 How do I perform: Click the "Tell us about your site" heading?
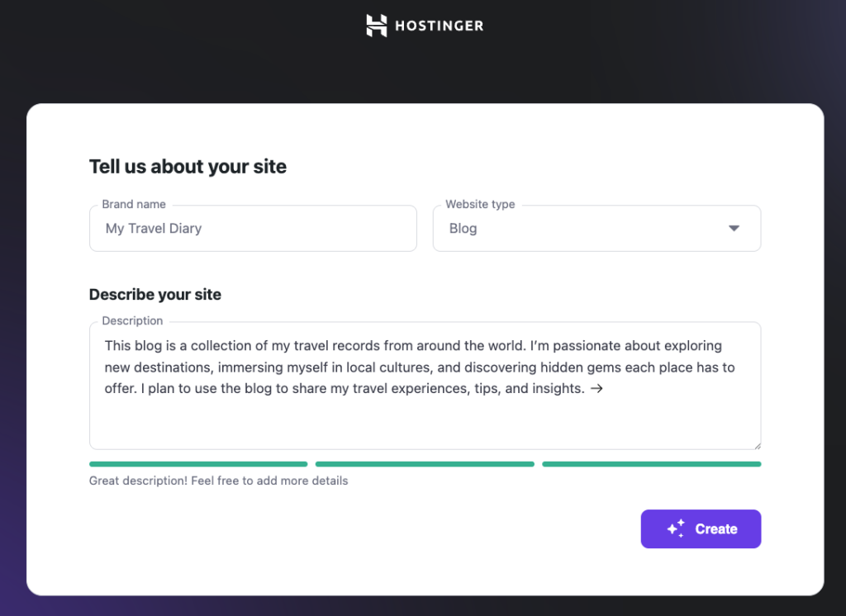[188, 167]
